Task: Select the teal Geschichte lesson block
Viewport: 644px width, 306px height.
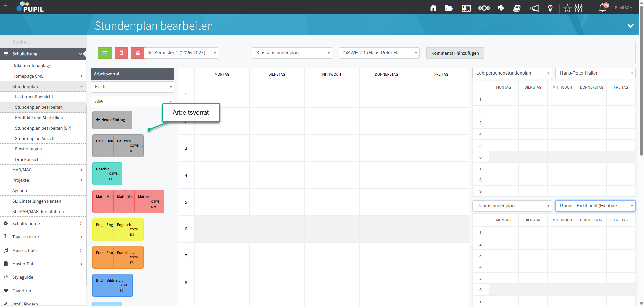Action: click(x=107, y=174)
